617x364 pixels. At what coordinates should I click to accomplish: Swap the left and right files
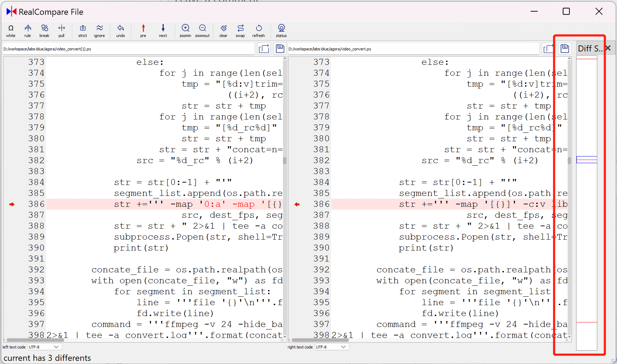pyautogui.click(x=240, y=31)
